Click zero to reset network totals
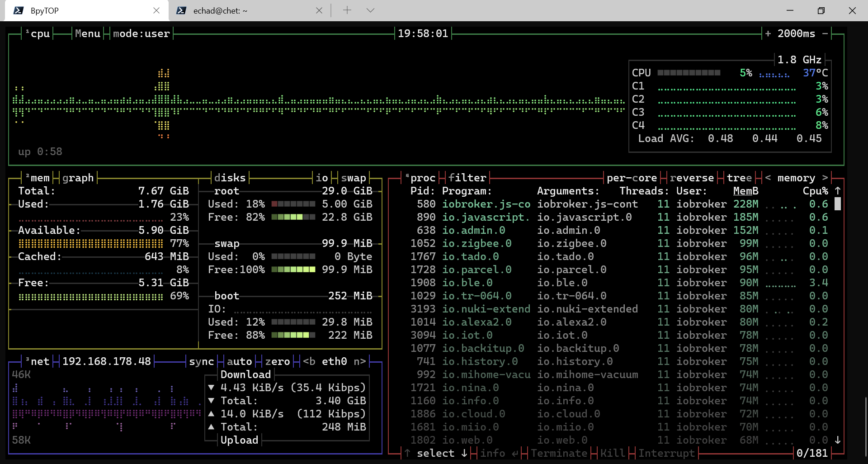The width and height of the screenshot is (868, 464). tap(278, 361)
